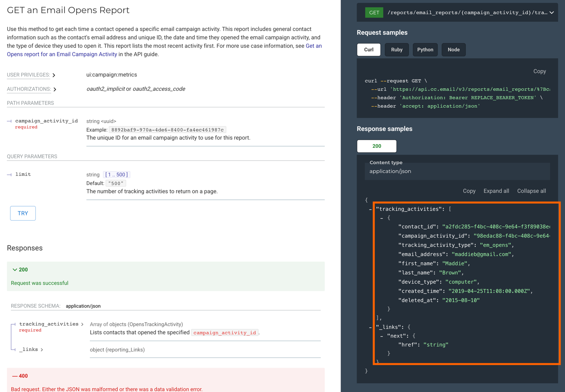The height and width of the screenshot is (392, 565).
Task: Click the "Maddie" first_name value
Action: tap(455, 263)
